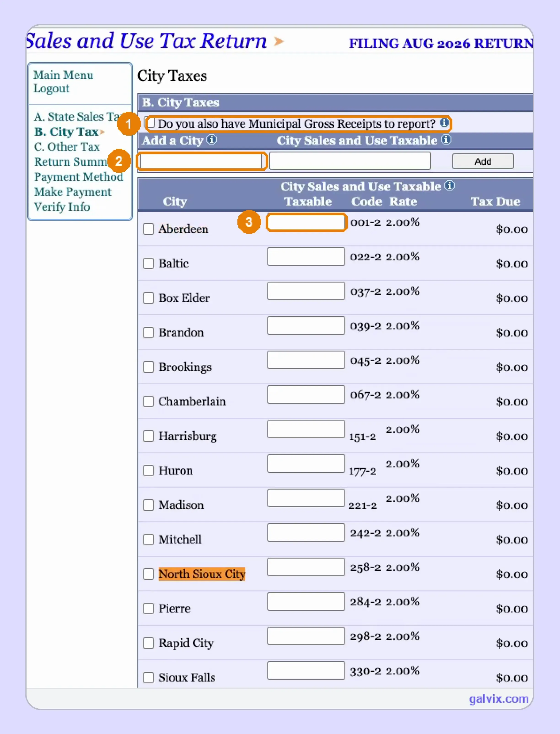Click Box Elder taxable amount field
560x734 pixels.
(306, 291)
